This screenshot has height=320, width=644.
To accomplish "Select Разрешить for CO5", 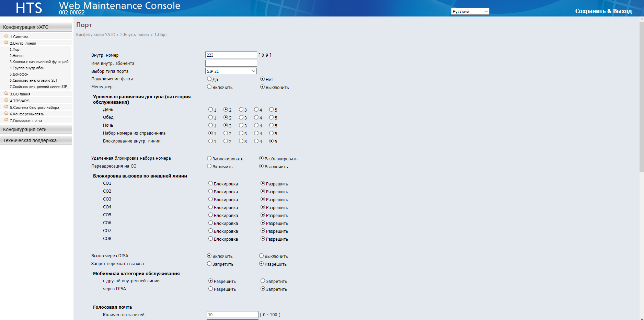I will click(x=263, y=215).
